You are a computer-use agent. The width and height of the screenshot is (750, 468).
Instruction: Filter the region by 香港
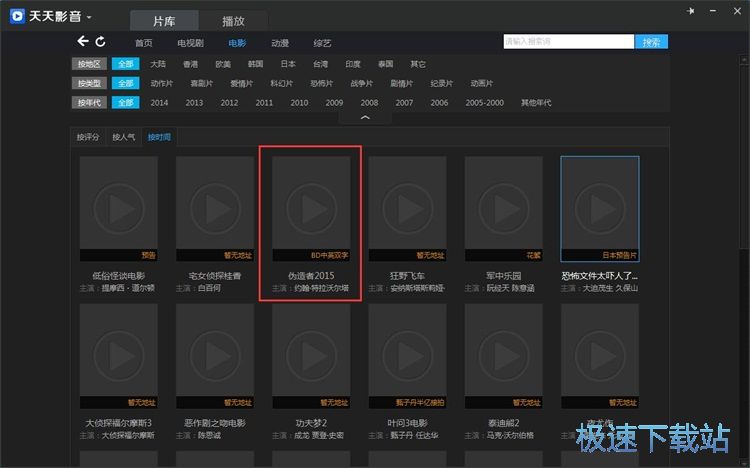[190, 63]
